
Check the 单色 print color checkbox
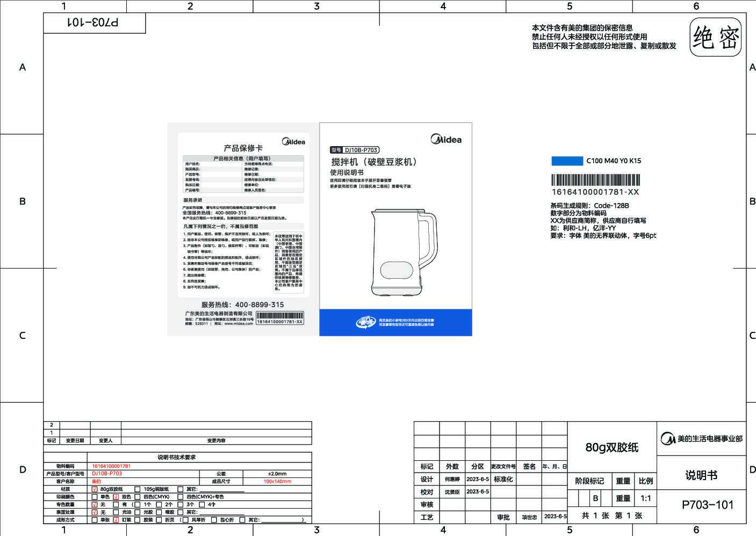pyautogui.click(x=95, y=497)
